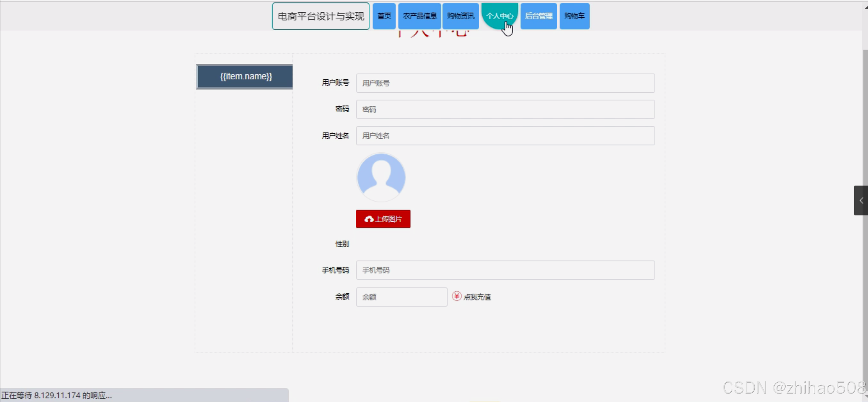Select the 个人中心 nav tab

click(499, 15)
